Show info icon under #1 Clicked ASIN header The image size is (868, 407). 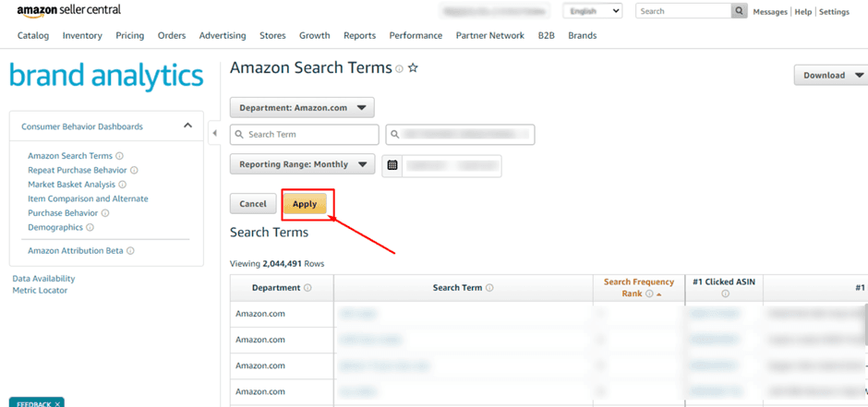click(725, 293)
